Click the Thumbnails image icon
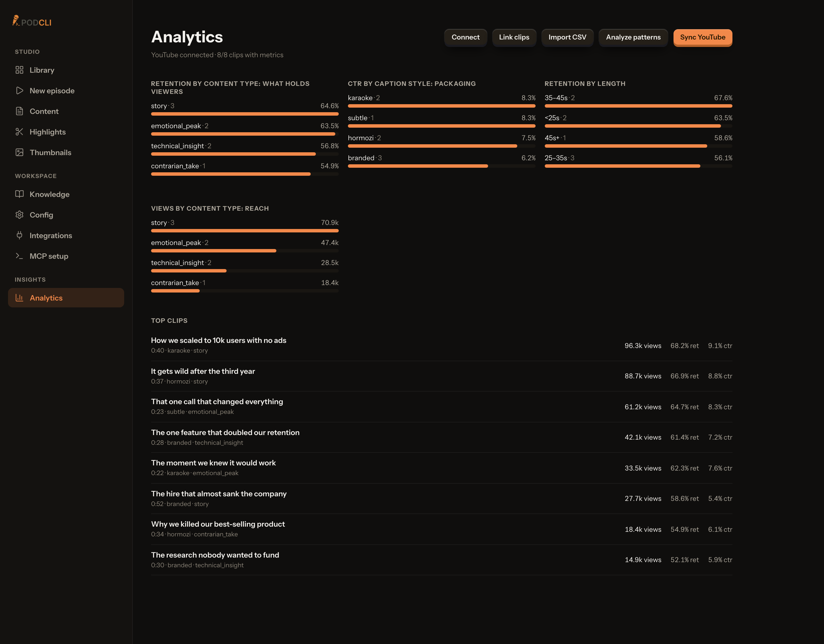The width and height of the screenshot is (824, 644). click(19, 152)
